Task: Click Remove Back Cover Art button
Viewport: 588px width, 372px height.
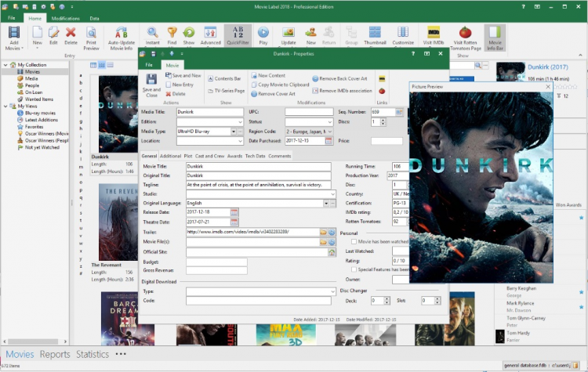Action: coord(341,79)
